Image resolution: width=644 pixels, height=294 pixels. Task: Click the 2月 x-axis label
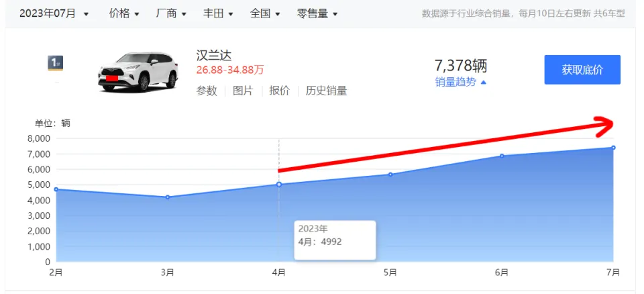coord(56,272)
